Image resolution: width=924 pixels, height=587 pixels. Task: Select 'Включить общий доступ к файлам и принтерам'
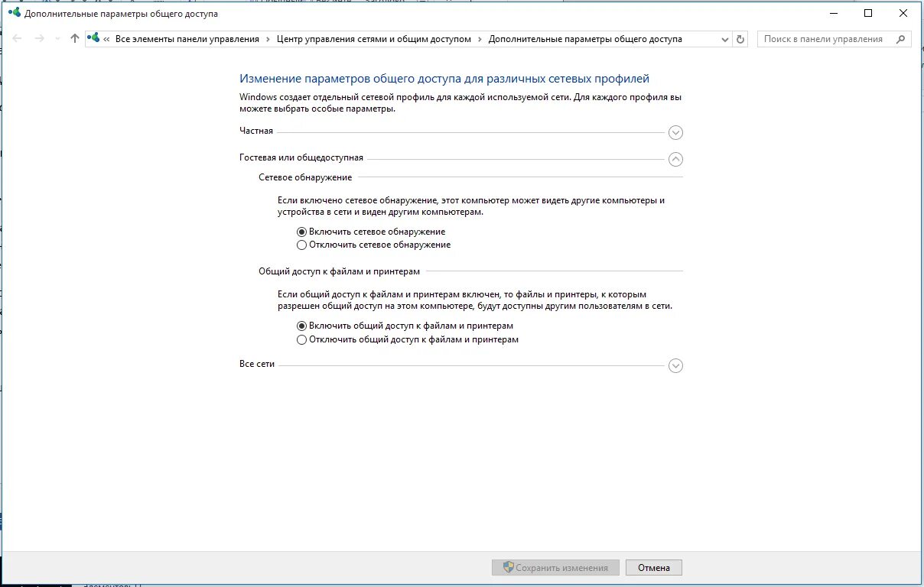tap(301, 326)
